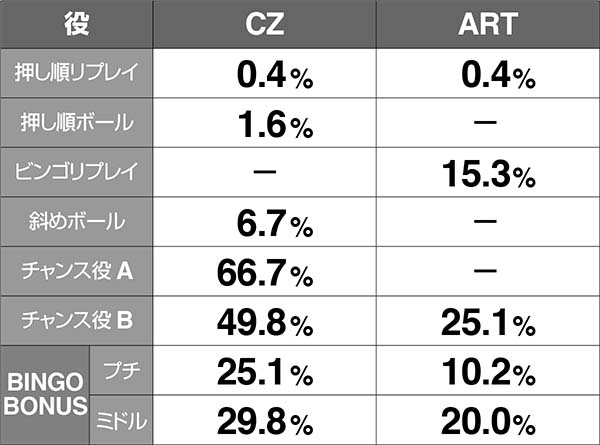Viewport: 600px width, 445px height.
Task: Click the 49.8% CZ value
Action: coord(264,320)
